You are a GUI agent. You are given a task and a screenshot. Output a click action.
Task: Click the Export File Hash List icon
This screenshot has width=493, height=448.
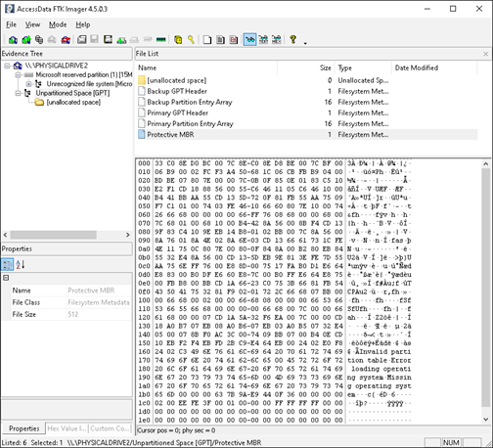click(x=220, y=40)
